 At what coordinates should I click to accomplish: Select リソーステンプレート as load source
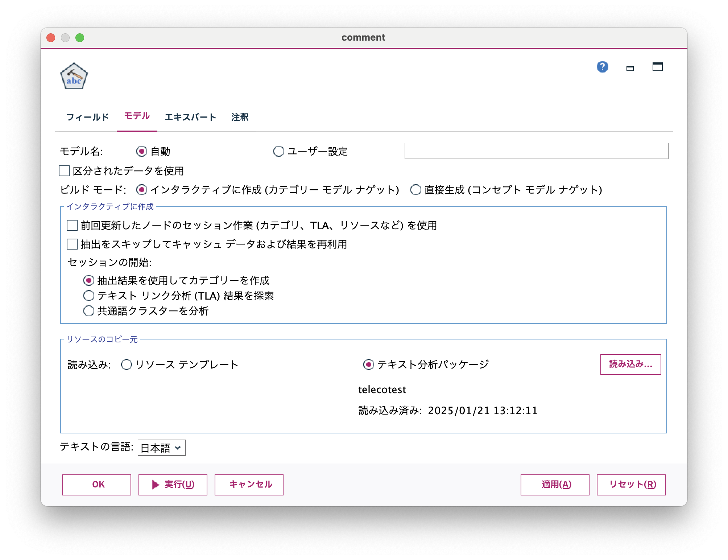(127, 365)
